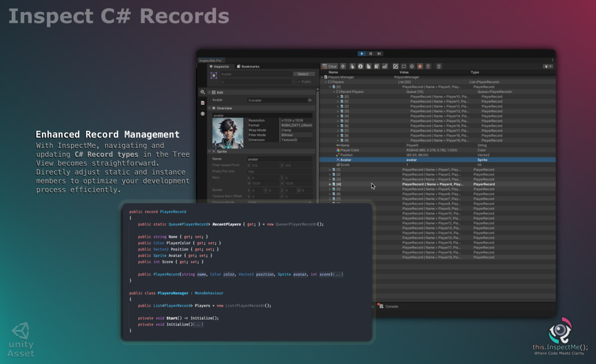
Task: Click the sprite Name input field
Action: coord(280,159)
